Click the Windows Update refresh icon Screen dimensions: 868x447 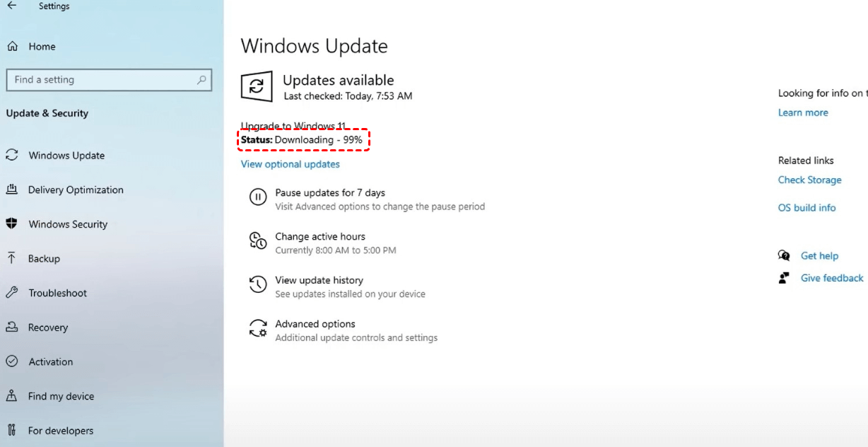point(256,87)
